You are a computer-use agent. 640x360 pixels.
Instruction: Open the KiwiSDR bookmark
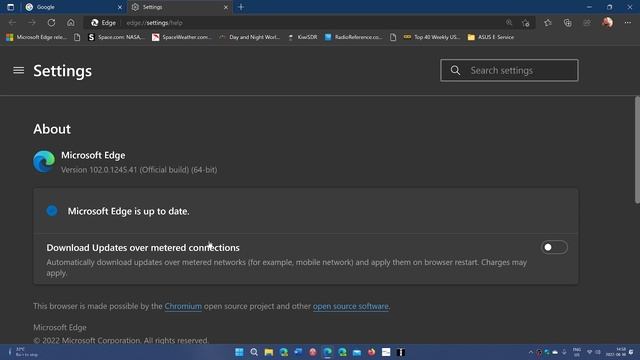pyautogui.click(x=302, y=37)
